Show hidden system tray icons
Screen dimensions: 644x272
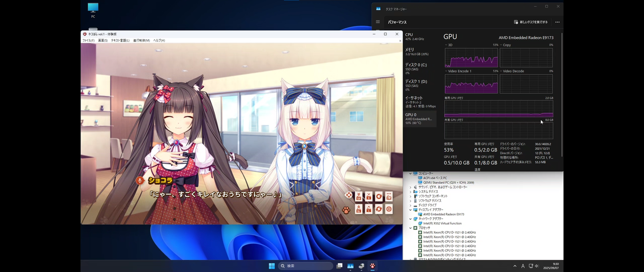point(515,266)
